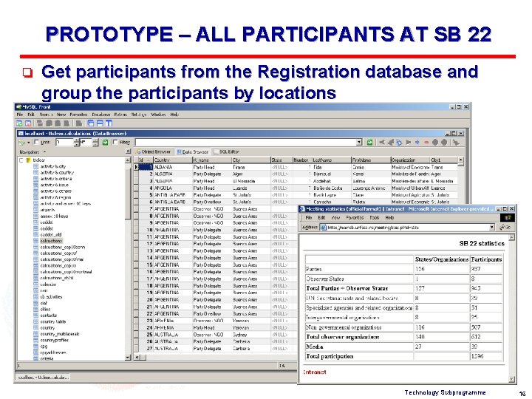
Task: Click the row indicator arrow beside ALBANIA row
Action: coord(137,167)
